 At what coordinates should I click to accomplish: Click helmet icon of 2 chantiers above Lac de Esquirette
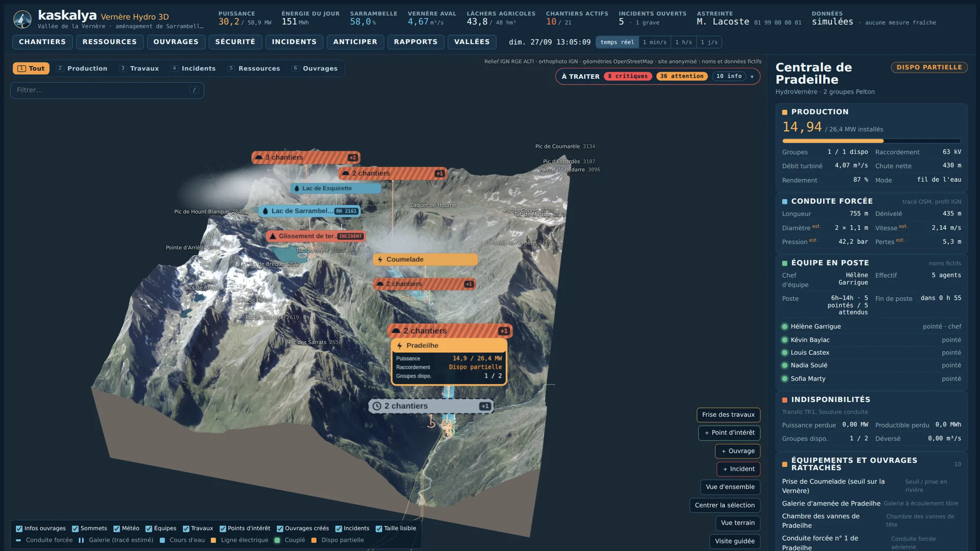345,173
